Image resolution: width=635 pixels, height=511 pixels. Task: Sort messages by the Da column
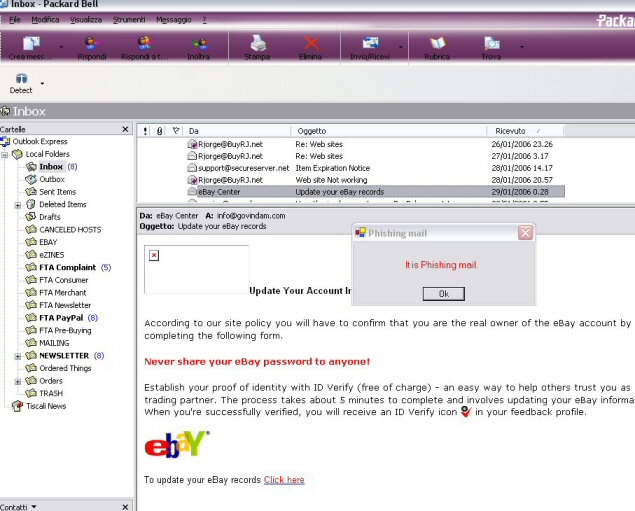point(238,131)
